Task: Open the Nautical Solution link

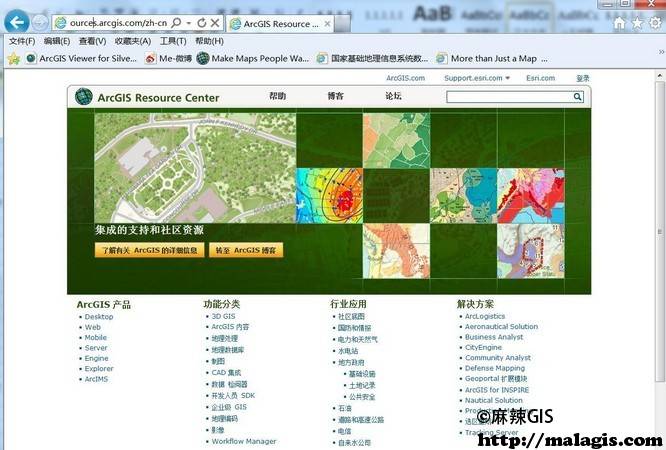Action: point(494,400)
